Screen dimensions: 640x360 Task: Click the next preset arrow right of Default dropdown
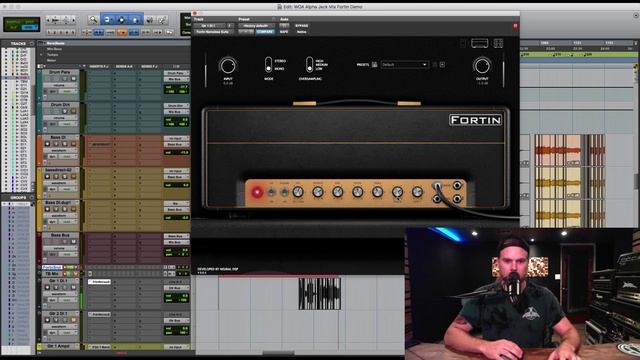coord(442,64)
